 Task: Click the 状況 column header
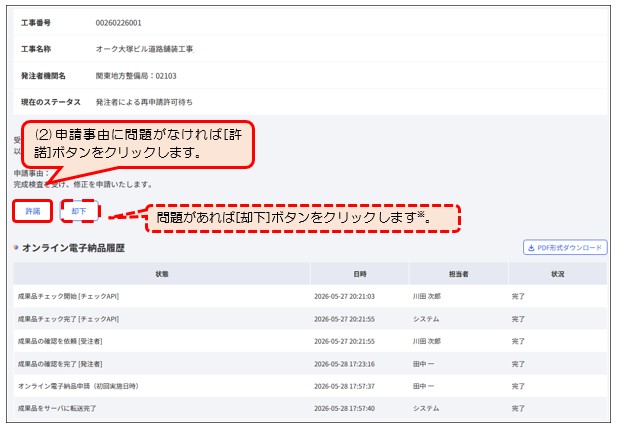(x=558, y=274)
